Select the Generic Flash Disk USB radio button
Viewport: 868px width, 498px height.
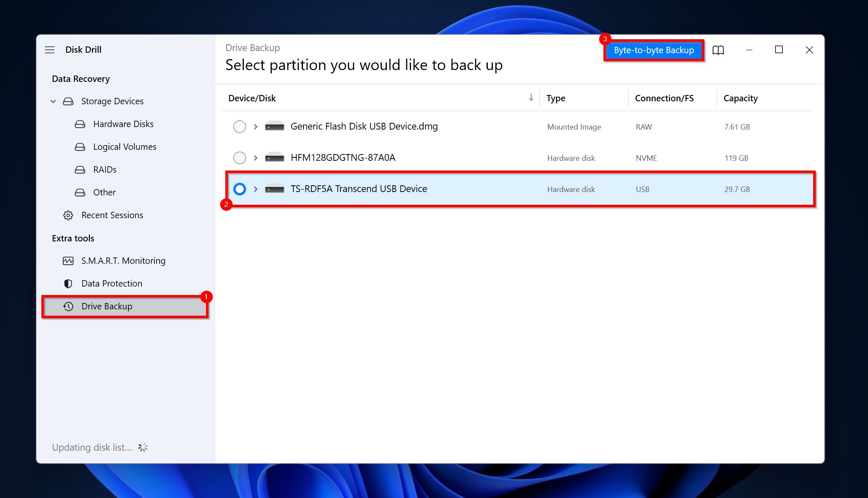point(240,127)
